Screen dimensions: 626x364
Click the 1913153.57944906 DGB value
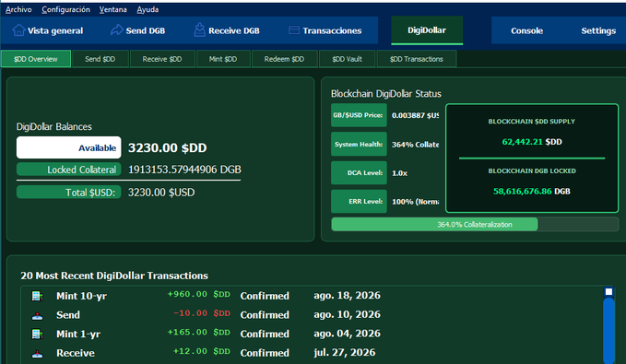[184, 170]
